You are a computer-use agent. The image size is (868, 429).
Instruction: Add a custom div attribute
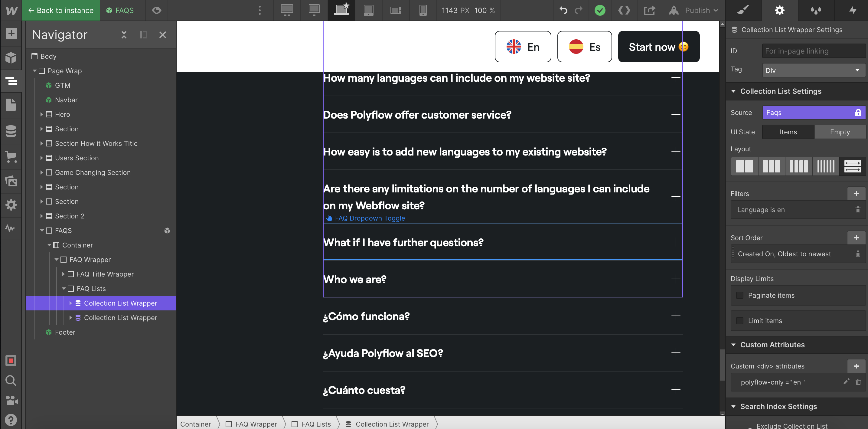pyautogui.click(x=856, y=366)
